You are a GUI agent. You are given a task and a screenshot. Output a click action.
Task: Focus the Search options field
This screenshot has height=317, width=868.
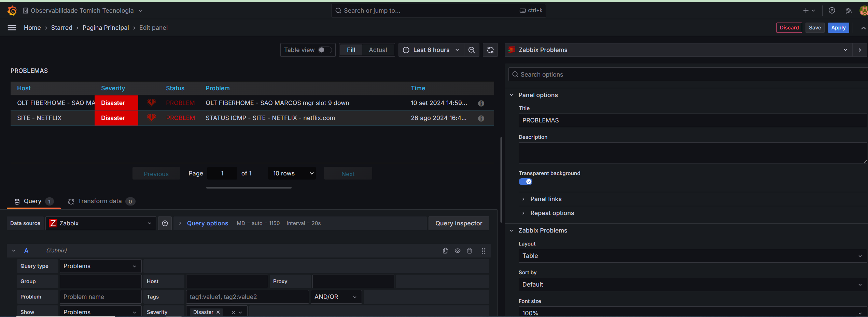(688, 74)
